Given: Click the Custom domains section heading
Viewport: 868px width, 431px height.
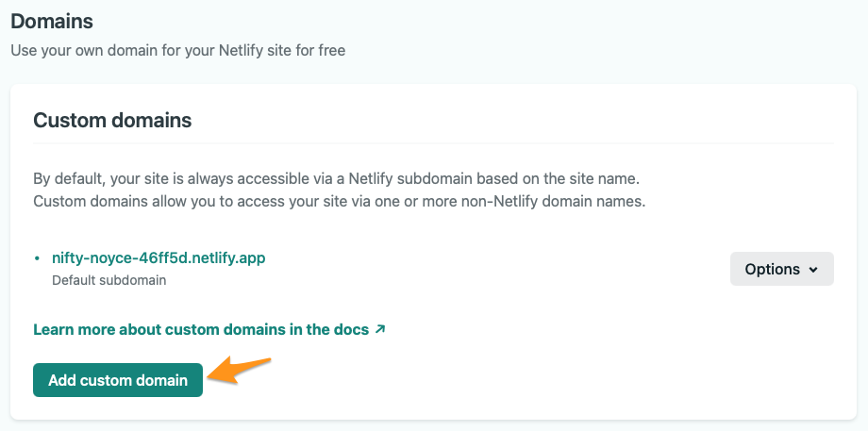Looking at the screenshot, I should tap(112, 120).
